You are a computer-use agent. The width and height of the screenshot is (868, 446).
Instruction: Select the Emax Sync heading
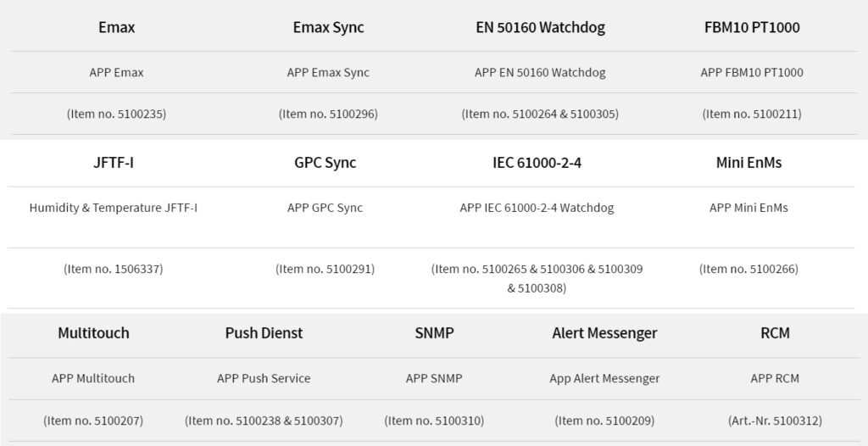click(x=328, y=27)
